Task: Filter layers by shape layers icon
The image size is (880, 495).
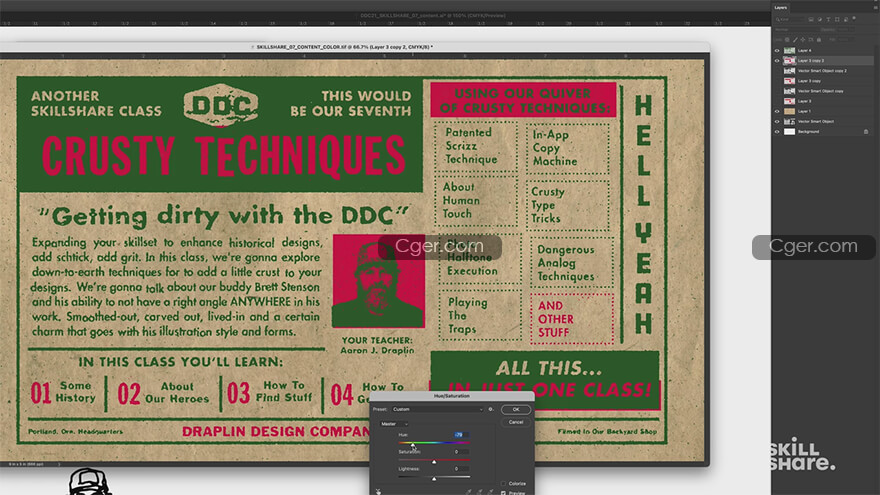Action: click(x=837, y=19)
